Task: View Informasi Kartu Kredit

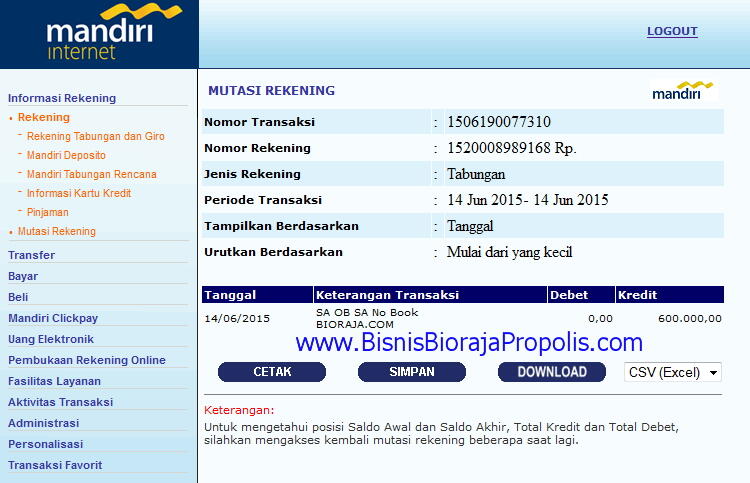Action: point(79,193)
